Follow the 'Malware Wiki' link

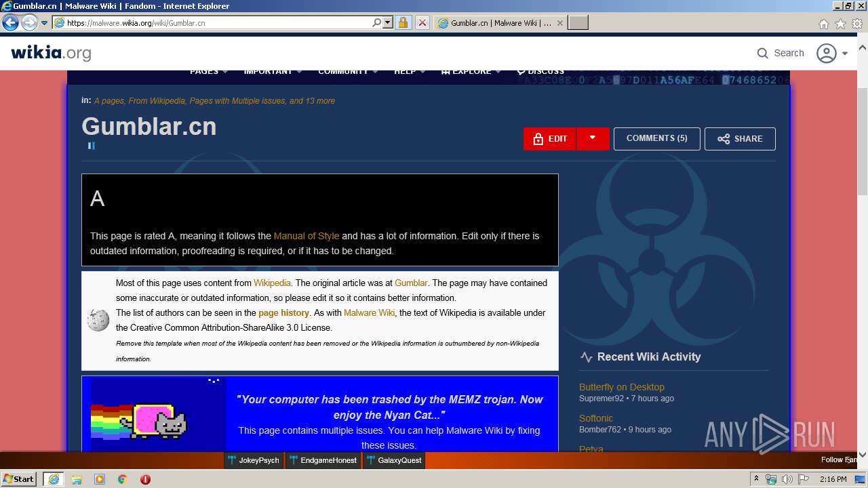click(x=369, y=312)
